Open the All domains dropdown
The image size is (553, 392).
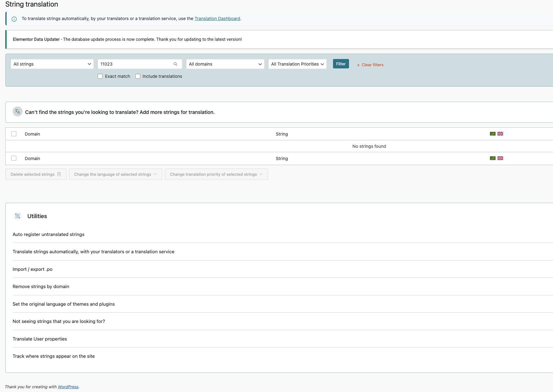tap(225, 64)
